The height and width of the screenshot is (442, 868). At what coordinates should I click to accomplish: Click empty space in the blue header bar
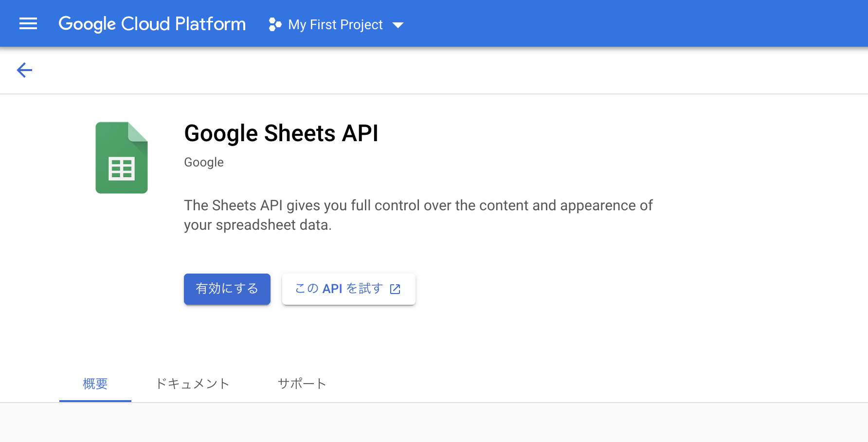[x=633, y=23]
